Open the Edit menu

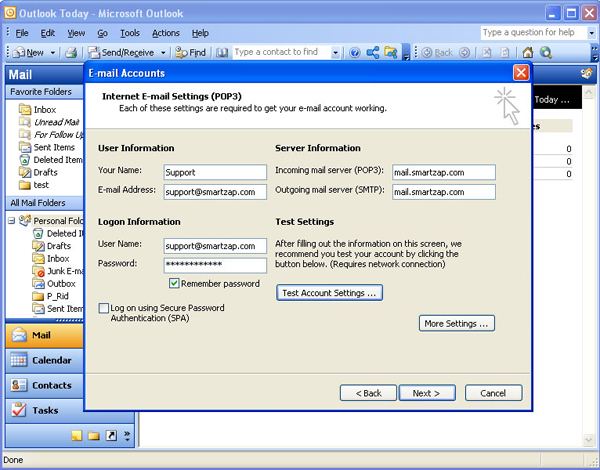[48, 33]
